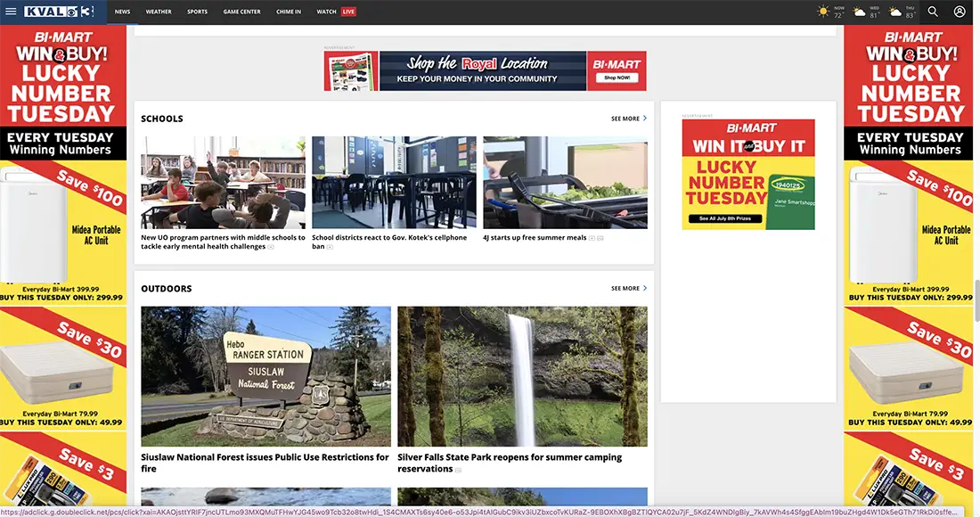The width and height of the screenshot is (980, 517).
Task: Click the empty classroom chairs thumbnail
Action: point(394,183)
